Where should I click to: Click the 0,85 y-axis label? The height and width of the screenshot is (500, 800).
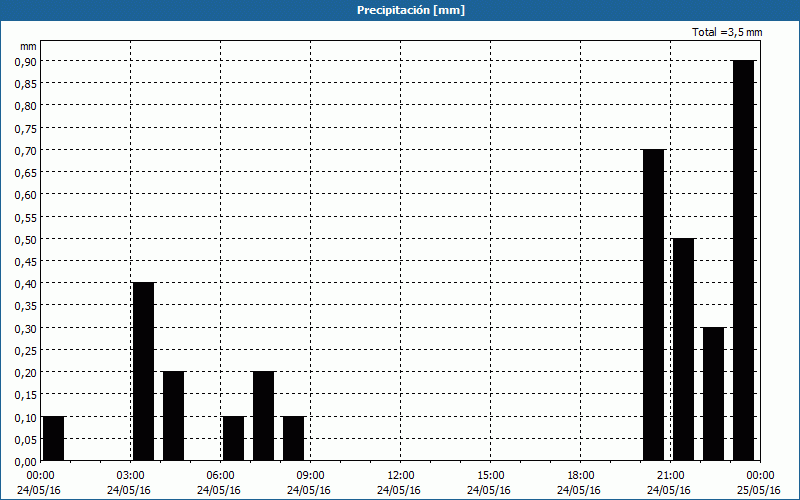(26, 84)
